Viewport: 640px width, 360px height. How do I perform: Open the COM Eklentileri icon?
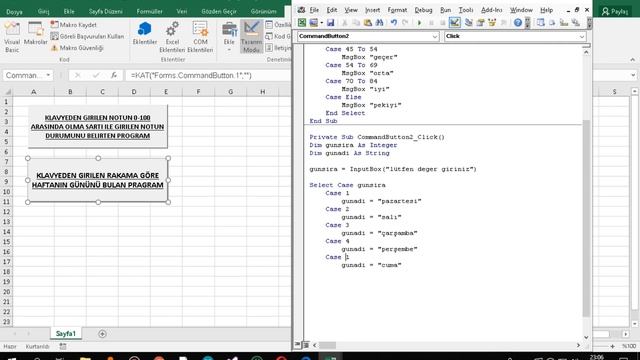[200, 37]
